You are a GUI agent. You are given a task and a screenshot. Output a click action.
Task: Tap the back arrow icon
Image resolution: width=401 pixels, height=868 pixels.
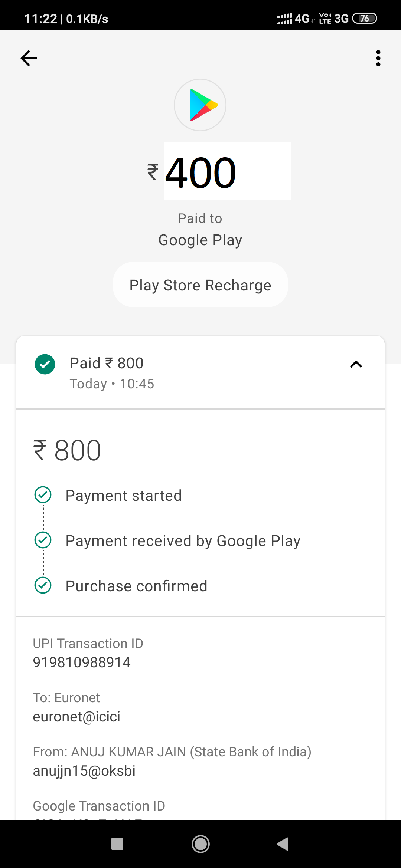pyautogui.click(x=29, y=58)
